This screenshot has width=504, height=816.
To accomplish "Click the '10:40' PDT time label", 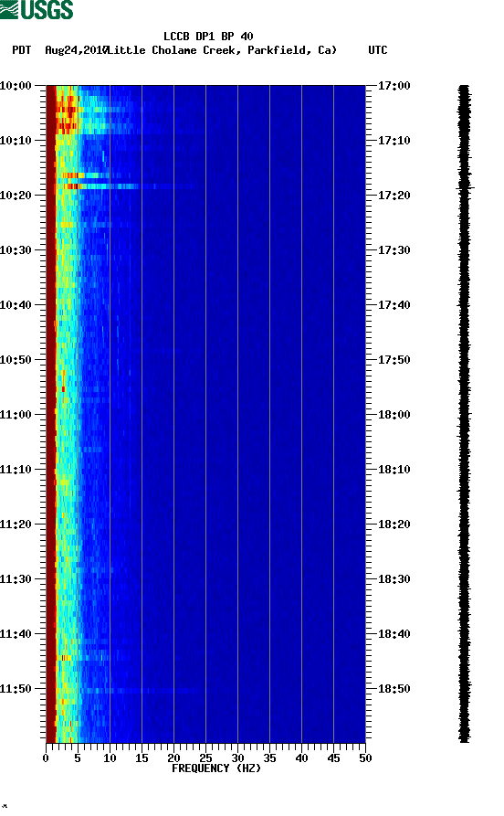I will (16, 305).
